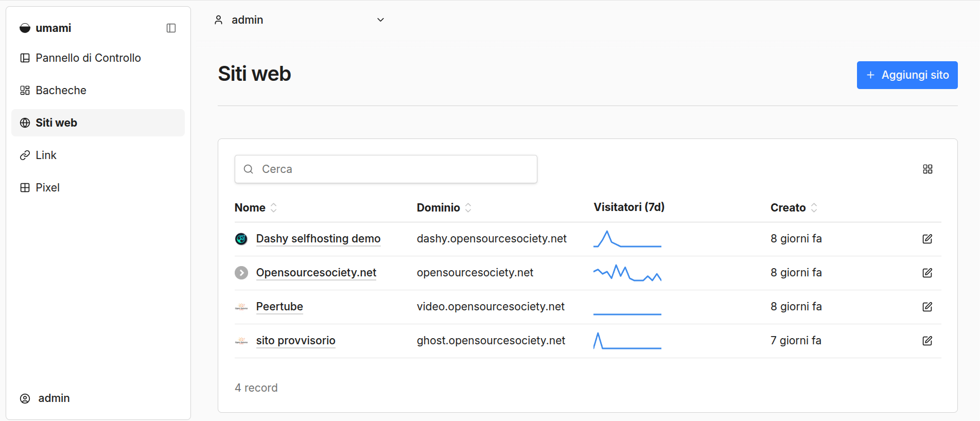Sort by Creato column arrows
980x421 pixels.
coord(814,207)
